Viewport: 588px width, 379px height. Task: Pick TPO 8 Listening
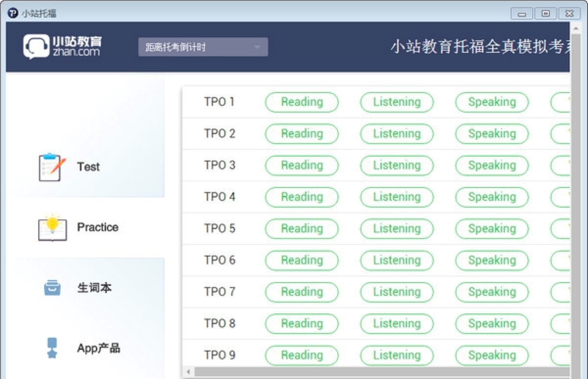tap(397, 324)
